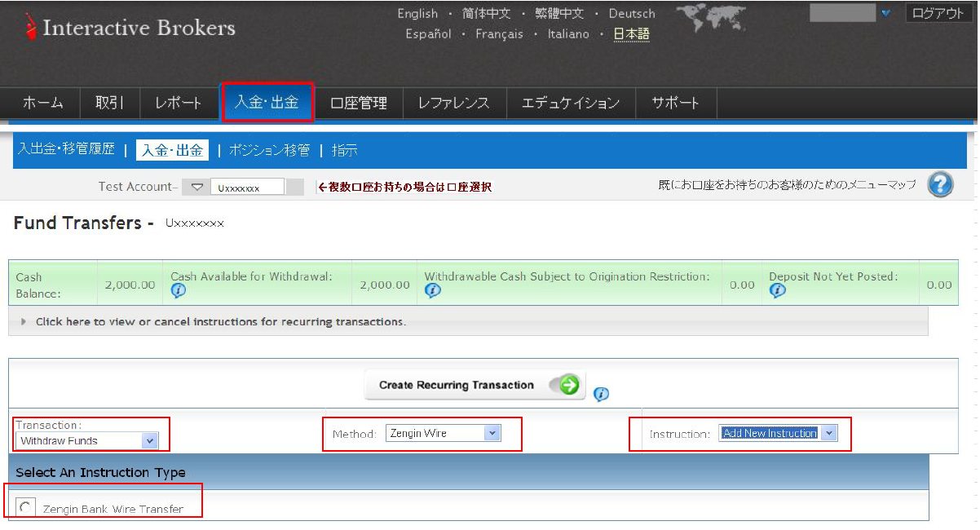Switch language to 繁體中文

559,14
